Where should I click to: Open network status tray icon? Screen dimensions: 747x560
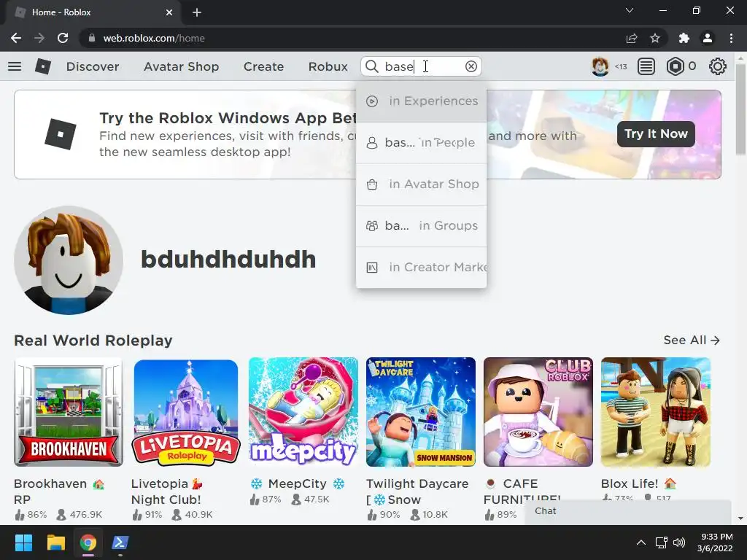(x=661, y=542)
